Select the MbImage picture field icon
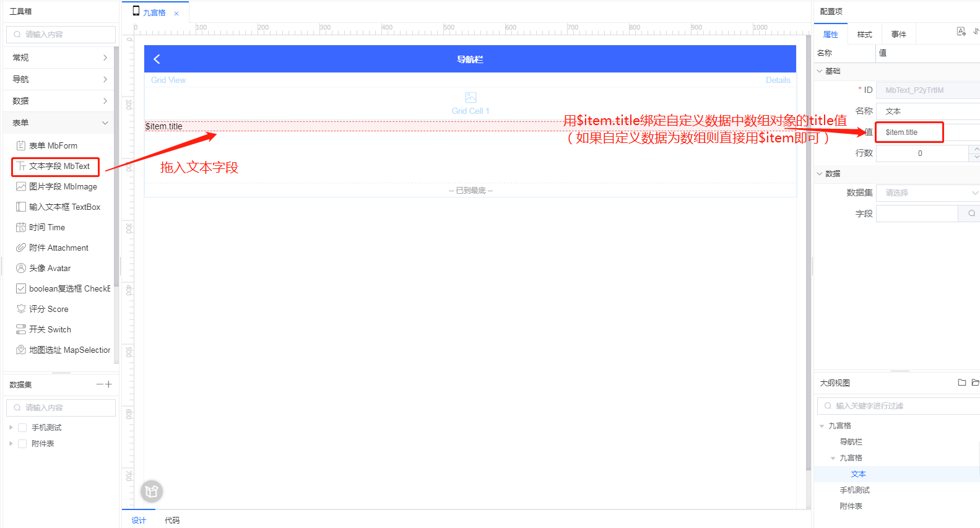Image resolution: width=980 pixels, height=528 pixels. [21, 186]
